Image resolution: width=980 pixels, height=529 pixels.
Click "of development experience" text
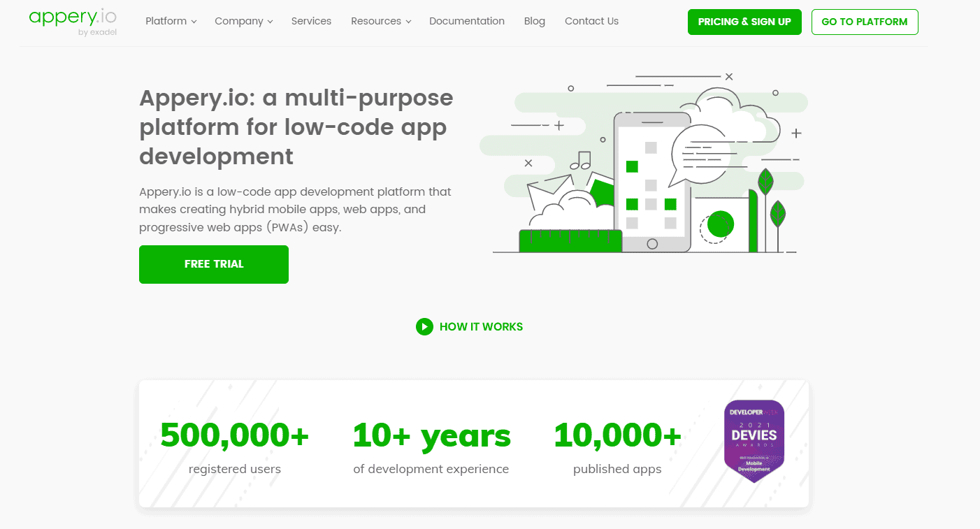click(431, 469)
